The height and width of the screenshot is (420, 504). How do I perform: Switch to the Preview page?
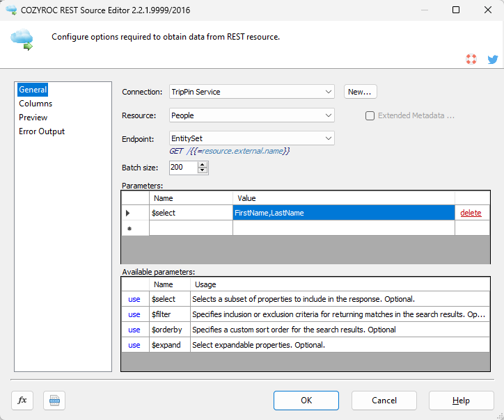33,118
